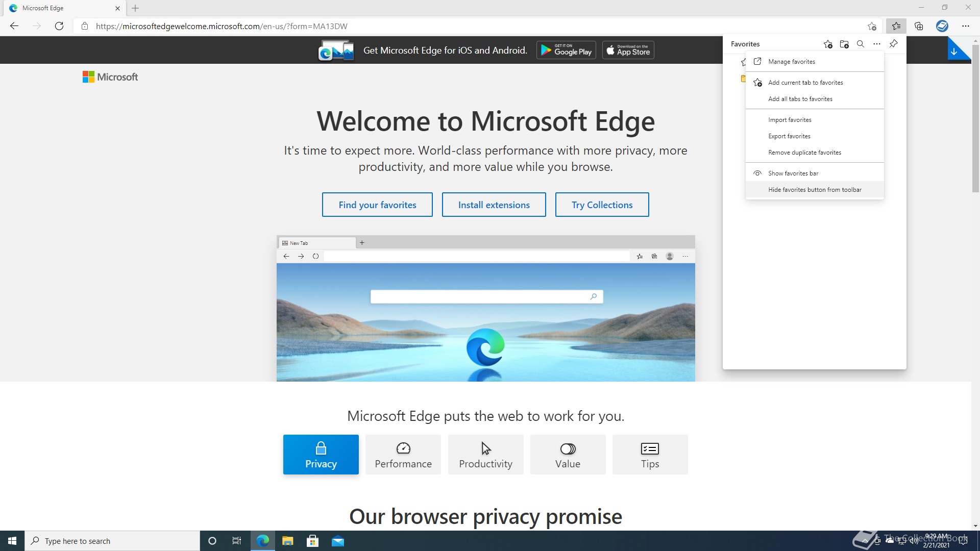The width and height of the screenshot is (980, 551).
Task: Click scroll down arrow of page scrollbar
Action: click(x=975, y=526)
